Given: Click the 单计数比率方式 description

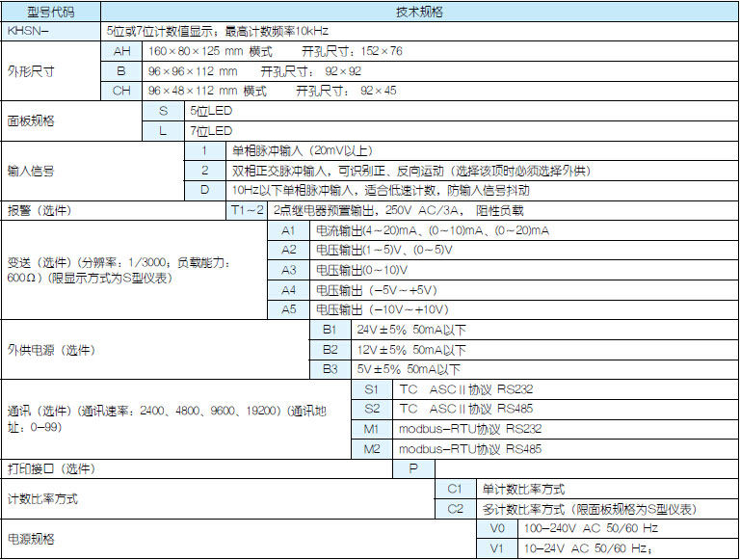Looking at the screenshot, I should pyautogui.click(x=524, y=490).
